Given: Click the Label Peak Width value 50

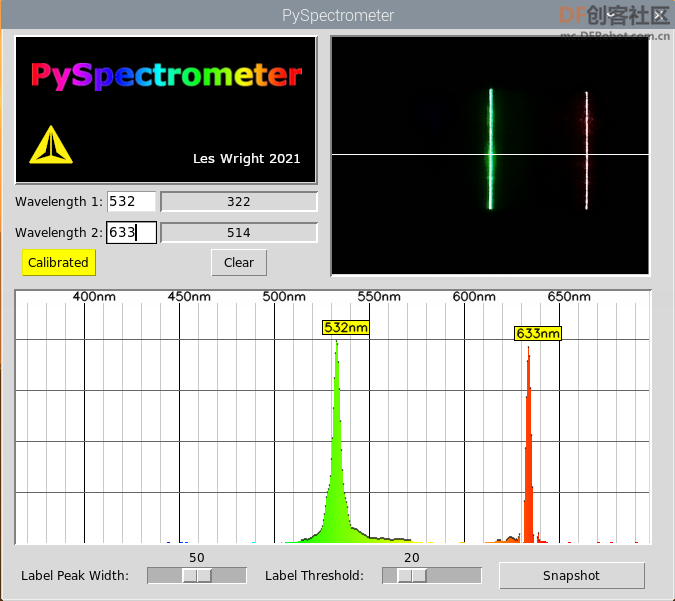Looking at the screenshot, I should point(197,558).
